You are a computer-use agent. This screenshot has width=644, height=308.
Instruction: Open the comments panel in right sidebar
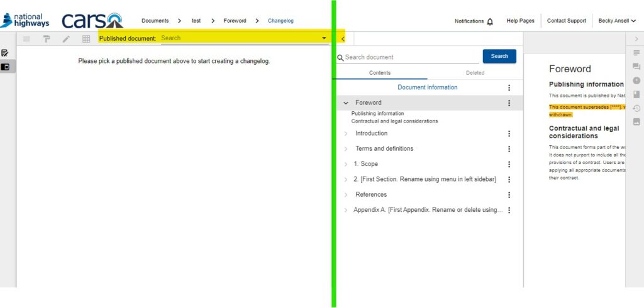point(636,67)
